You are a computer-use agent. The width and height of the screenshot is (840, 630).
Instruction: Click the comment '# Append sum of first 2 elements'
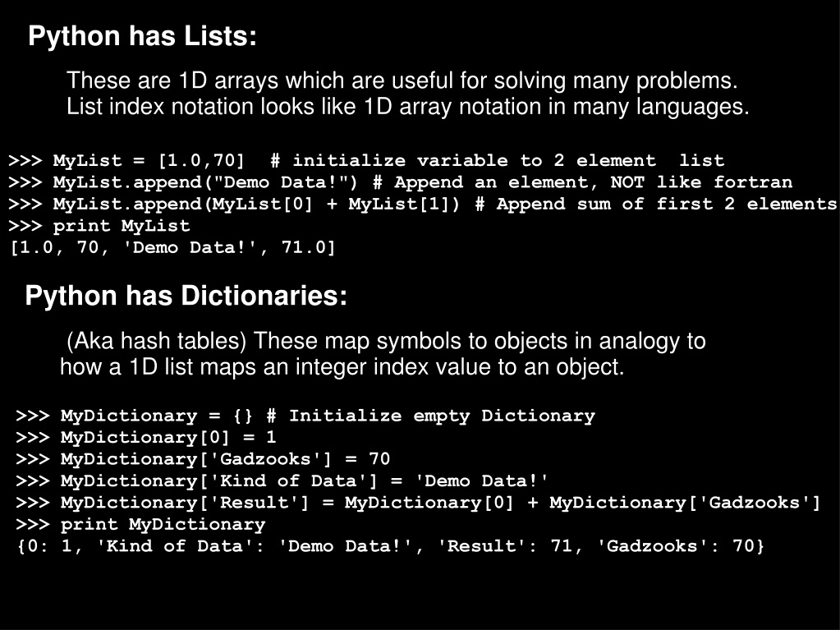(656, 204)
